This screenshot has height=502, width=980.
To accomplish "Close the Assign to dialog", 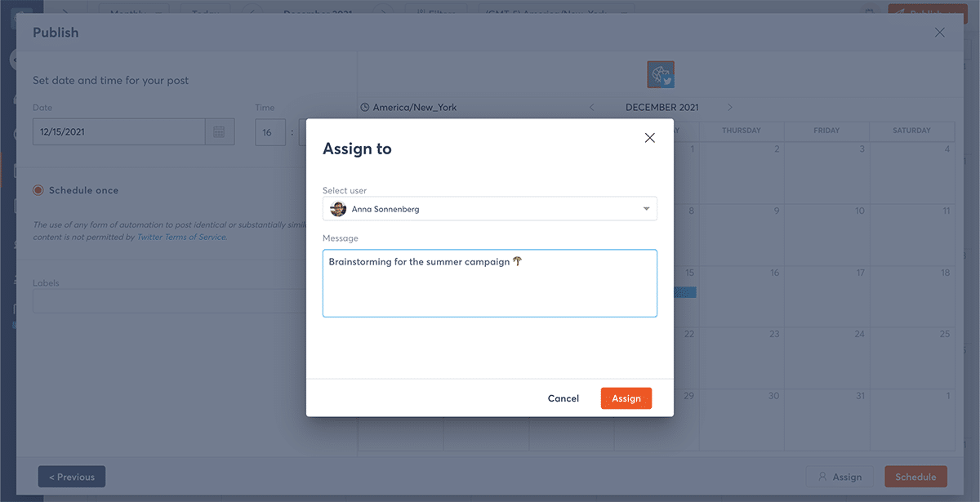I will coord(650,138).
